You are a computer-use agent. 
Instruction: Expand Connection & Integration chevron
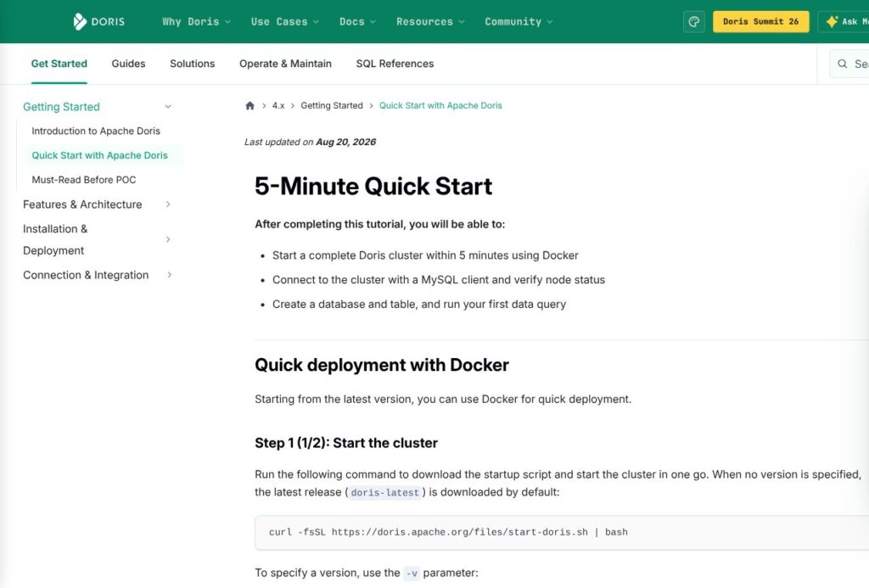point(169,275)
